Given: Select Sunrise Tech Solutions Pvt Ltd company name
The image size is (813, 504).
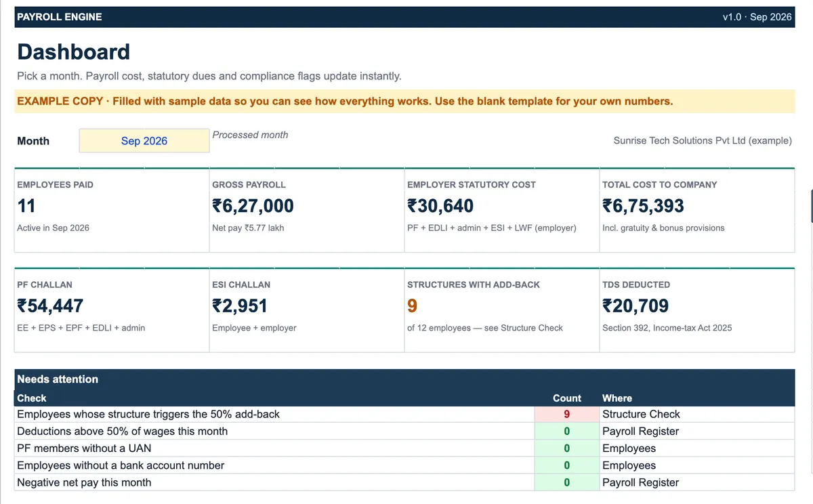Looking at the screenshot, I should [703, 141].
